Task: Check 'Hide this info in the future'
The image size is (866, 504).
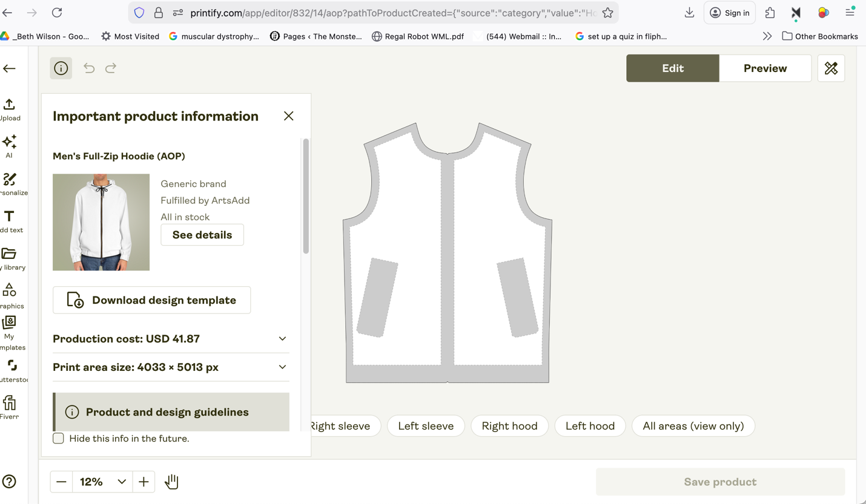Action: pyautogui.click(x=58, y=438)
